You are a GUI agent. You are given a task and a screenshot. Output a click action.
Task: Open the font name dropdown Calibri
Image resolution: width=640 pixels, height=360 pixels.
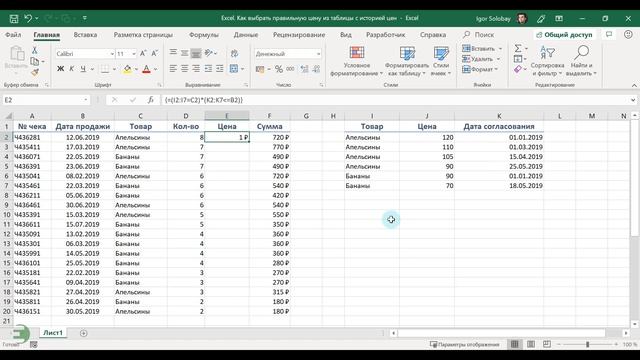(112, 54)
